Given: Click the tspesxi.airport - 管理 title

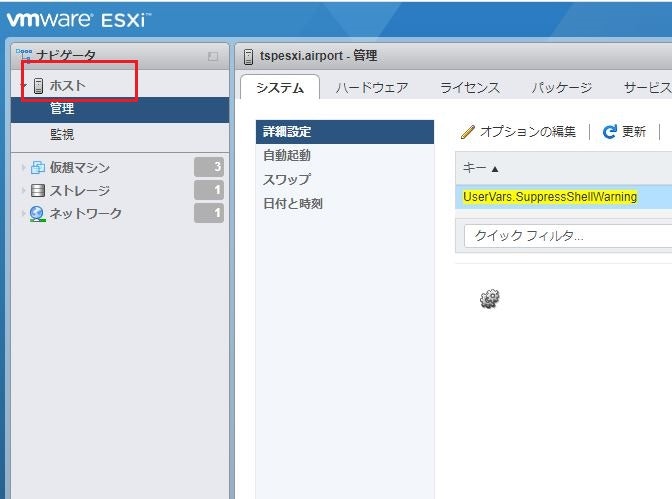Looking at the screenshot, I should point(318,56).
